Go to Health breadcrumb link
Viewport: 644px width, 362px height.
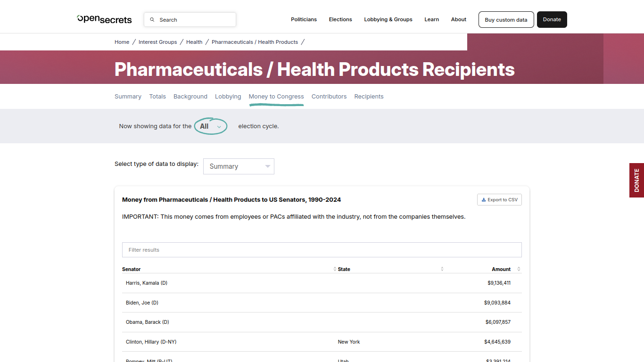(x=194, y=42)
